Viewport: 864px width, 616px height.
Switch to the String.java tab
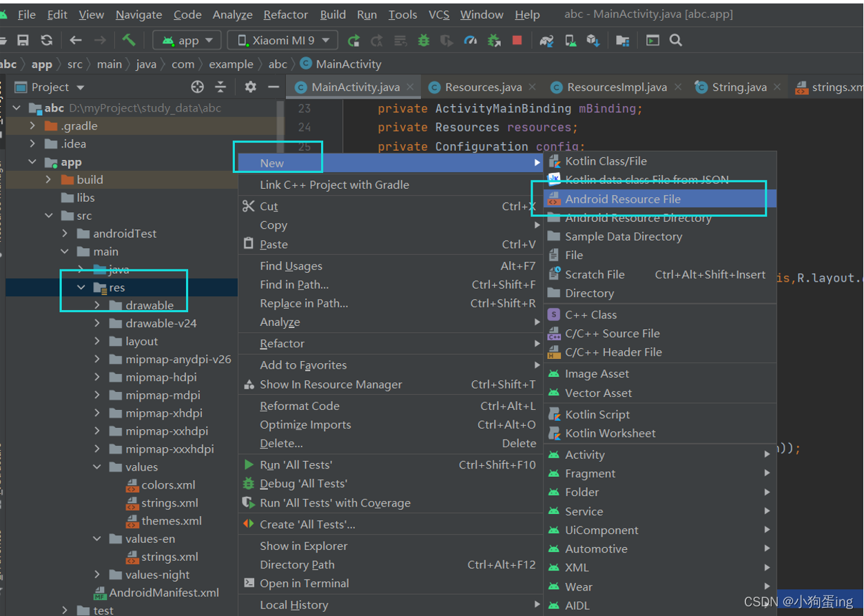click(x=739, y=87)
